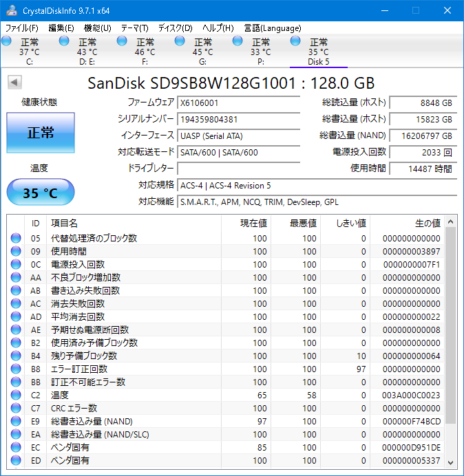Click the しきい値 column header
Screen dimensions: 464x476
coord(345,224)
